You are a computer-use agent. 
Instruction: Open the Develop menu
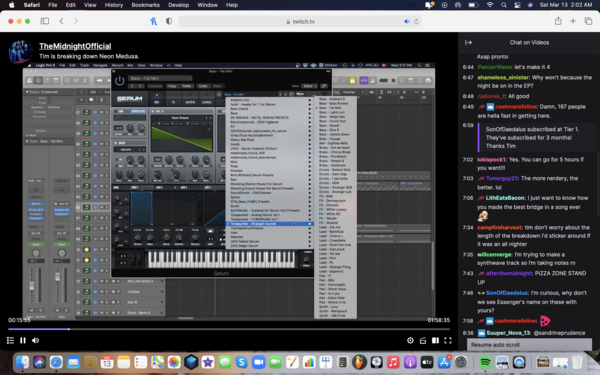pos(178,5)
